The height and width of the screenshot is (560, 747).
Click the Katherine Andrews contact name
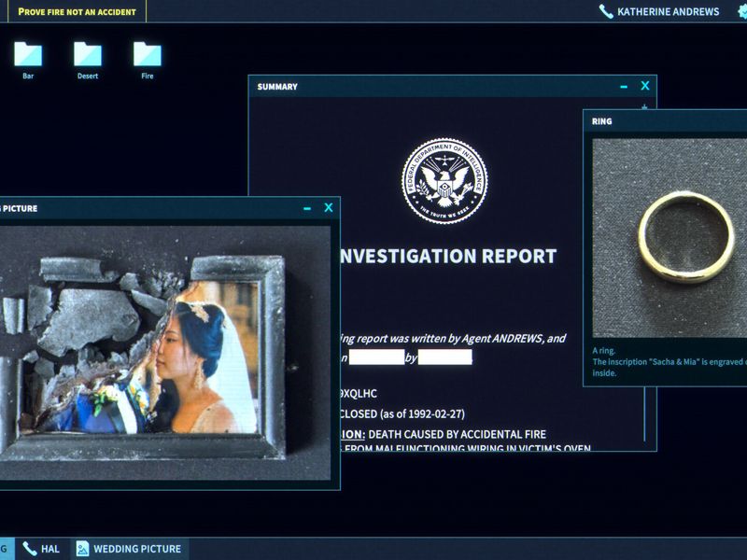pos(668,12)
